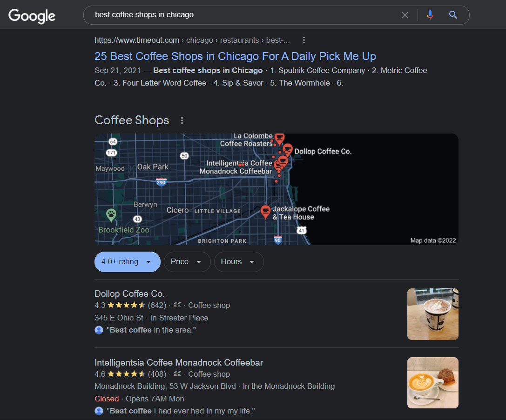The image size is (506, 420).
Task: Open the 25 Best Coffee Shops in Chicago link
Action: [235, 56]
